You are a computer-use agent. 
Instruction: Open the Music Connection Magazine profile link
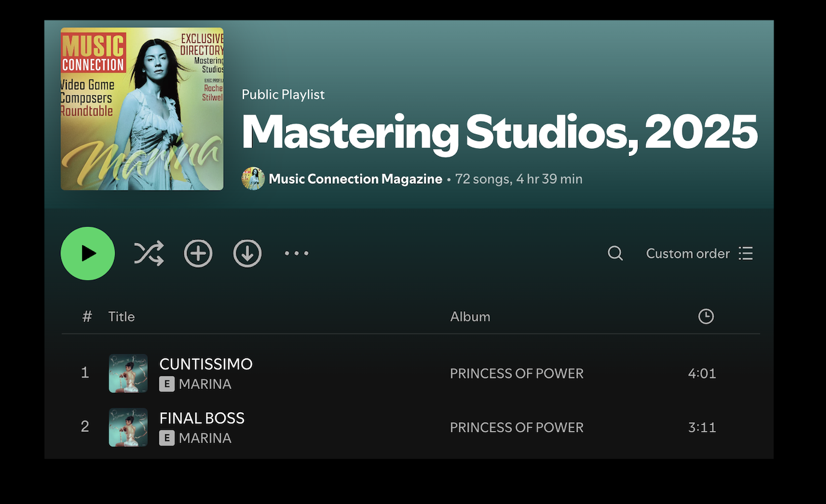(x=356, y=179)
